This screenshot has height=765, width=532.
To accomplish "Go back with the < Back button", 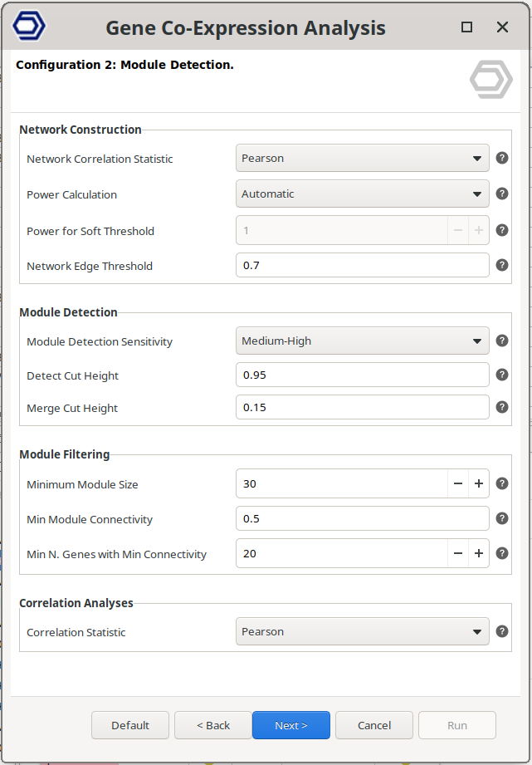I will (213, 725).
